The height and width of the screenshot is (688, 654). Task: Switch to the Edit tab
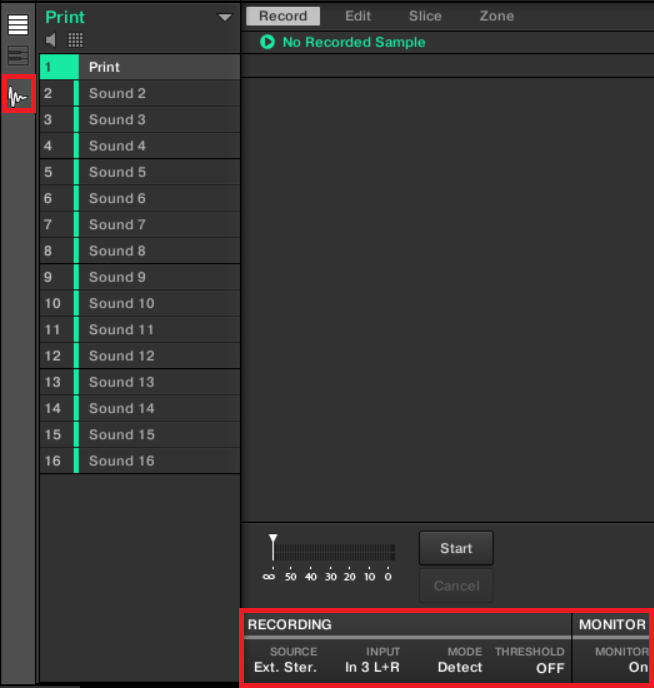point(358,16)
